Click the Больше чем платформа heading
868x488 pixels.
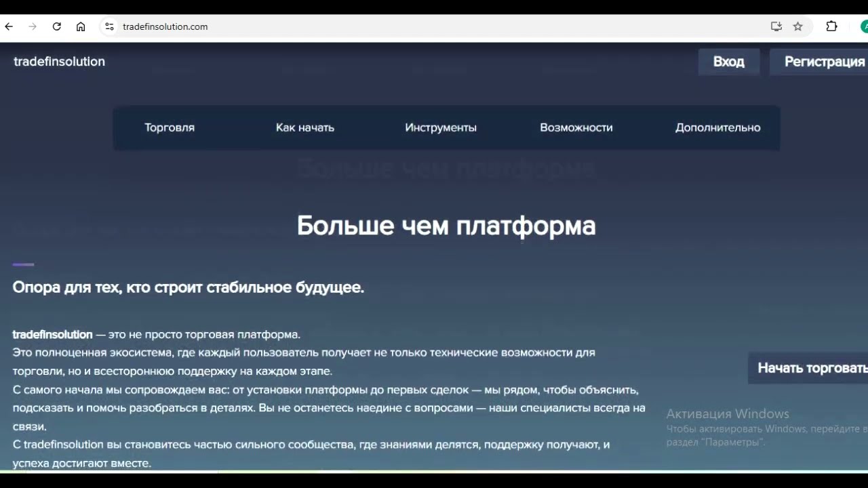[x=446, y=225]
